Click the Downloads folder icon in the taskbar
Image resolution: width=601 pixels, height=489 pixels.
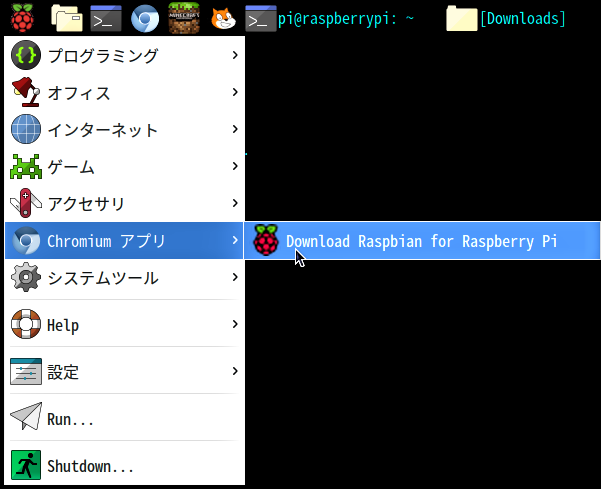(x=462, y=18)
